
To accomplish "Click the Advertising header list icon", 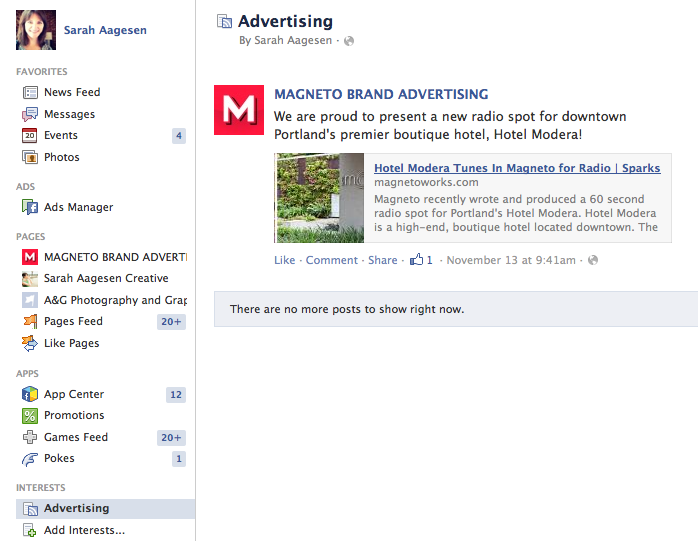I will [224, 21].
